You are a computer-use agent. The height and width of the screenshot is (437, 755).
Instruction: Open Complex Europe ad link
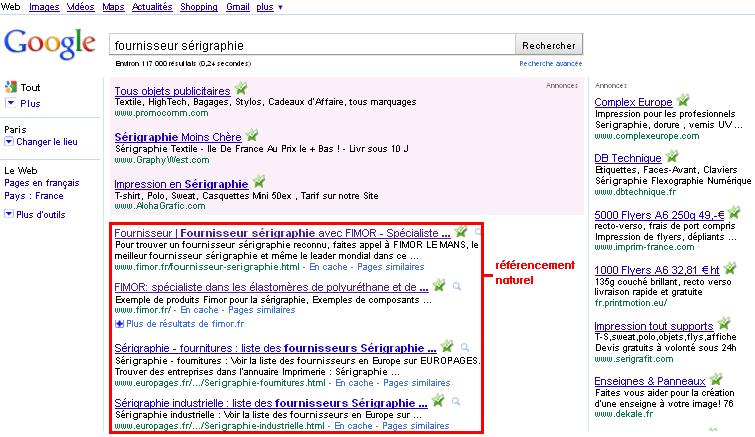tap(633, 102)
